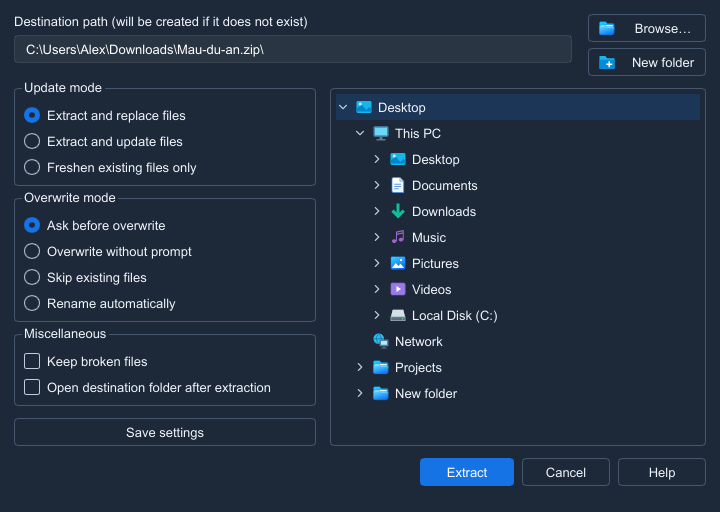
Task: Select the Network label in tree
Action: tap(419, 342)
